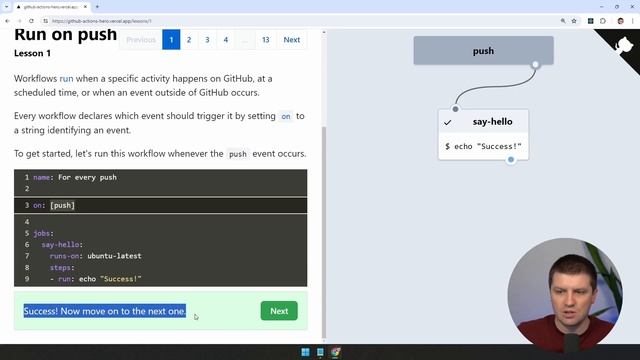
Task: Click the checkmark on say-hello job
Action: click(x=448, y=122)
